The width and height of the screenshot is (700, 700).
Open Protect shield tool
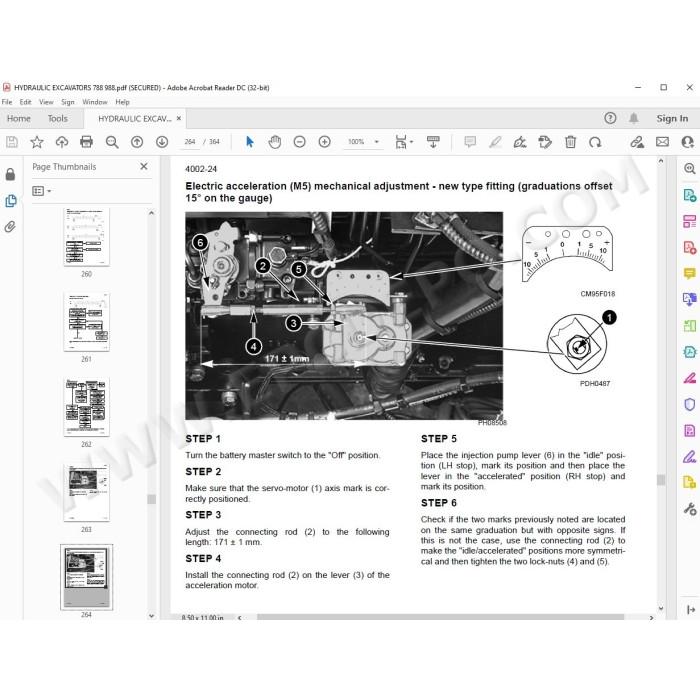[x=690, y=404]
